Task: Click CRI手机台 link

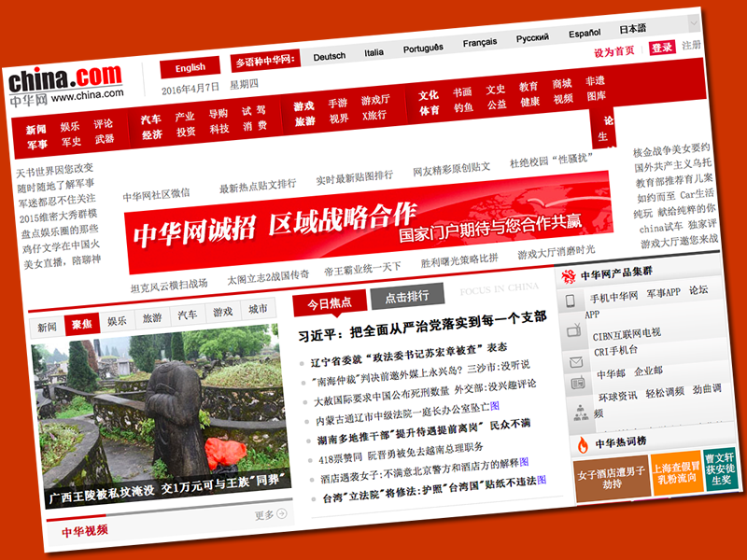Action: click(x=615, y=352)
